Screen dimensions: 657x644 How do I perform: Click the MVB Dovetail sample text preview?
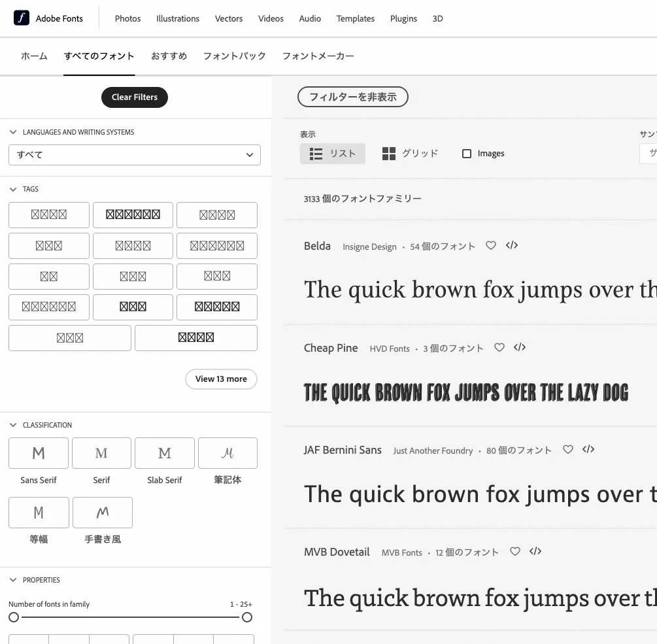480,598
